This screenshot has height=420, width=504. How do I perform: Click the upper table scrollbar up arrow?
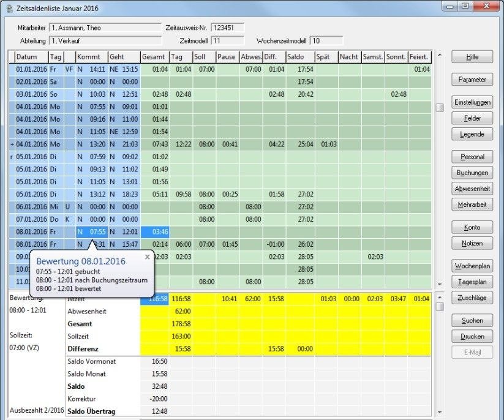440,55
